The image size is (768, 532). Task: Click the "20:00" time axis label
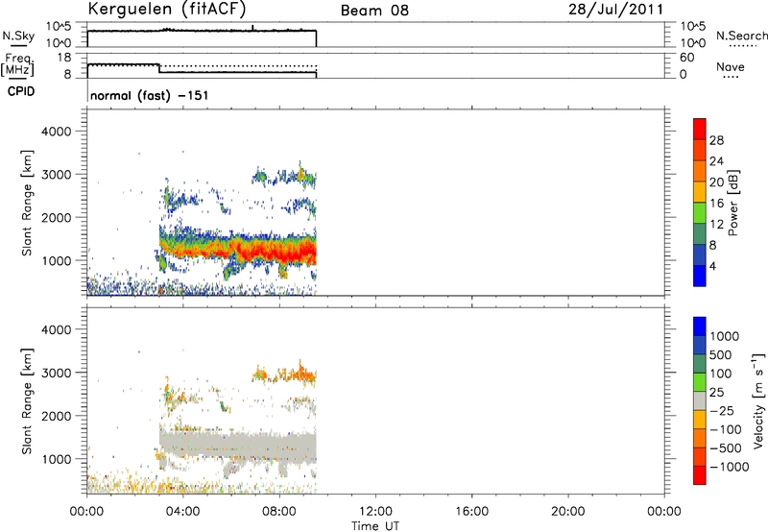pos(568,512)
